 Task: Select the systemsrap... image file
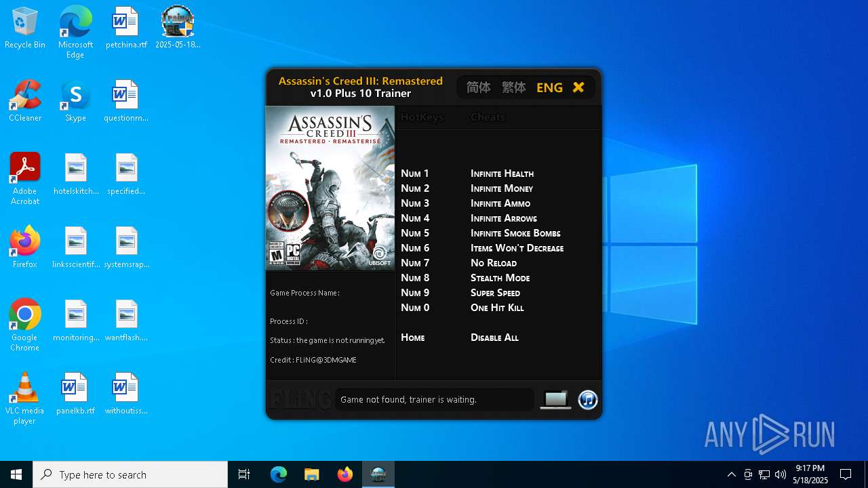126,248
